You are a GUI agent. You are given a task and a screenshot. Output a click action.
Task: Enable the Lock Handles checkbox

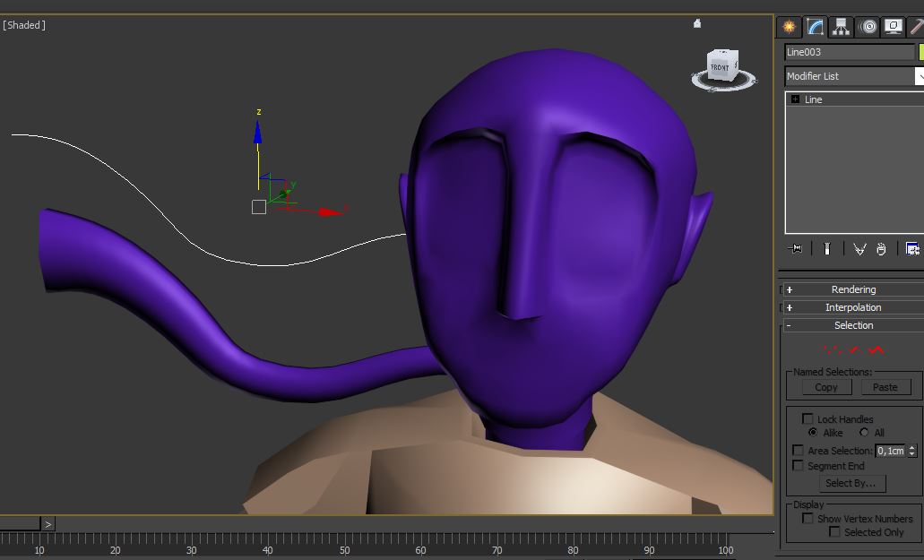coord(808,419)
